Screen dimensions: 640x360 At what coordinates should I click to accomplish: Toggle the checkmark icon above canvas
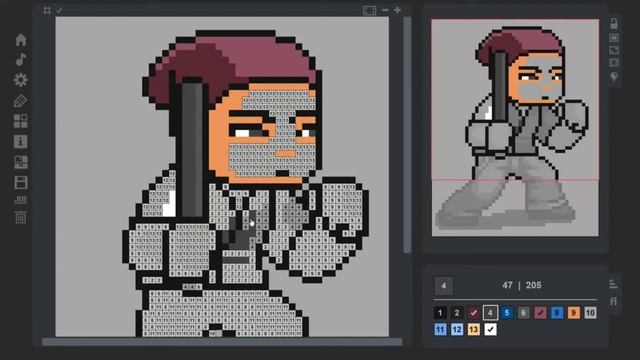(x=59, y=11)
